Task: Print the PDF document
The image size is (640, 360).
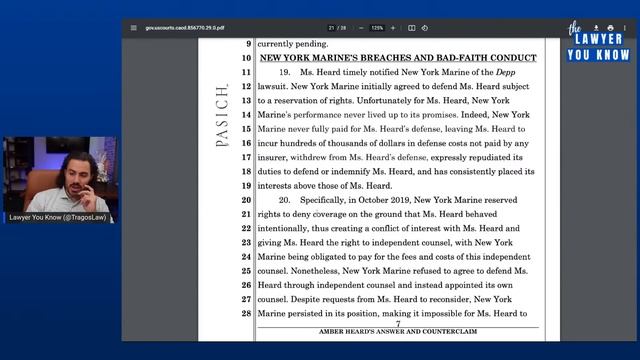Action: coord(610,28)
